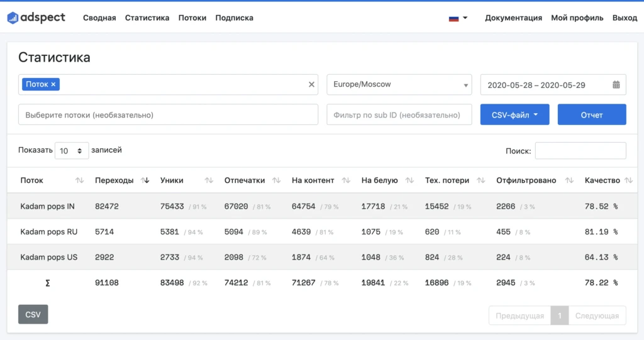This screenshot has height=340, width=644.
Task: Sort by the На белую column icon
Action: (x=409, y=180)
